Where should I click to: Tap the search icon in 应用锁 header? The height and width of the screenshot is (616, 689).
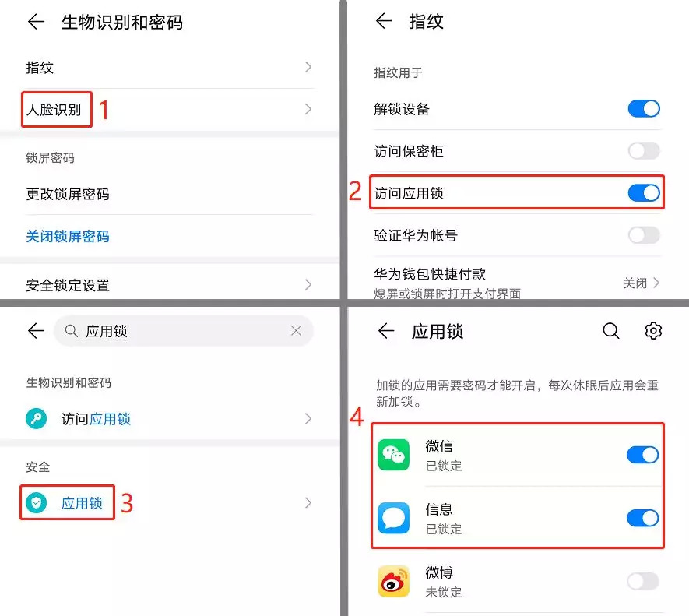coord(611,331)
